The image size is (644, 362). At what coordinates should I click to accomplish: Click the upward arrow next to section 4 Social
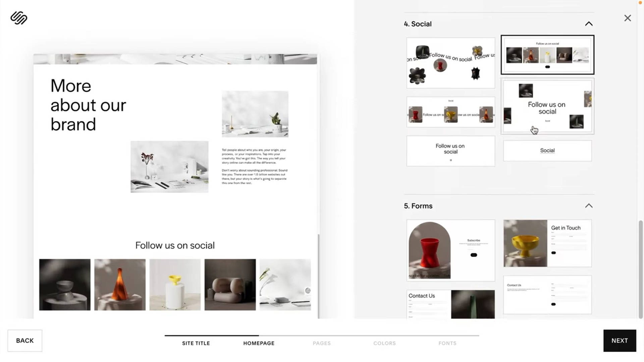pos(589,23)
